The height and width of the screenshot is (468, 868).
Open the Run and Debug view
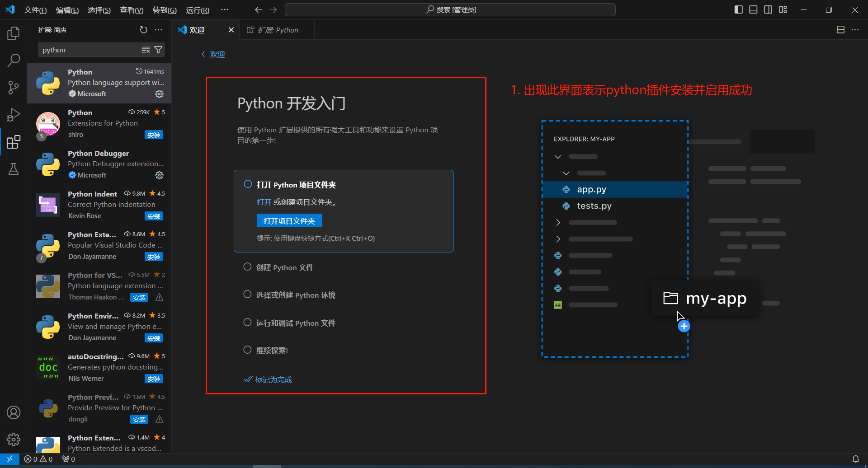coord(14,115)
